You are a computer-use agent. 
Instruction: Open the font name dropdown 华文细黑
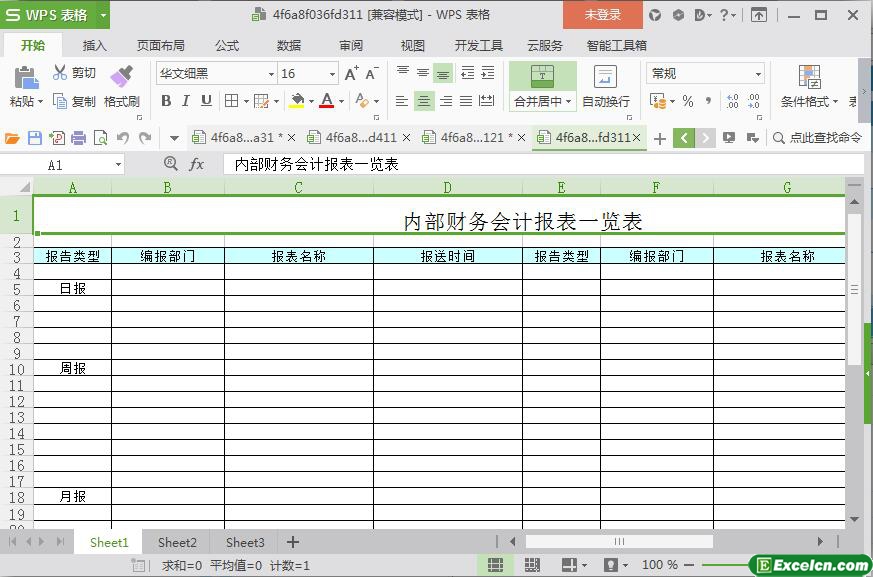[271, 74]
